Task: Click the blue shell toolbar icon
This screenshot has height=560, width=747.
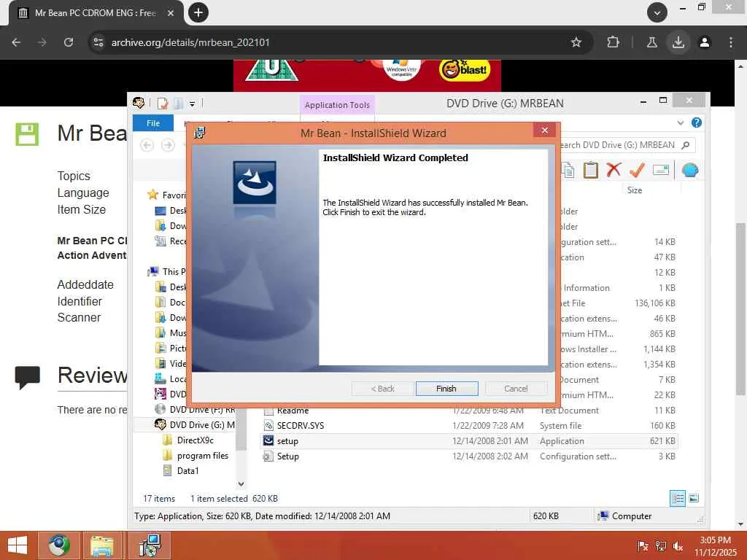Action: click(690, 169)
